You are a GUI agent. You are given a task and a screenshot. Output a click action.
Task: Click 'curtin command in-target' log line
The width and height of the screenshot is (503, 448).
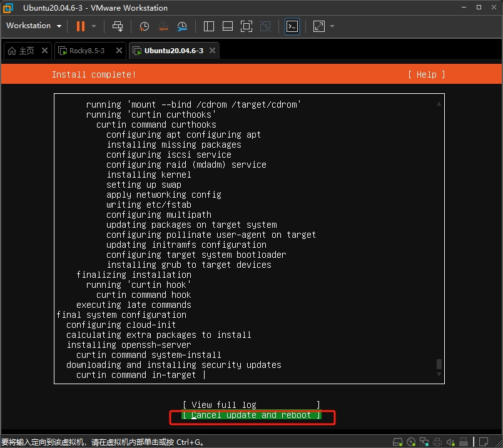(136, 375)
